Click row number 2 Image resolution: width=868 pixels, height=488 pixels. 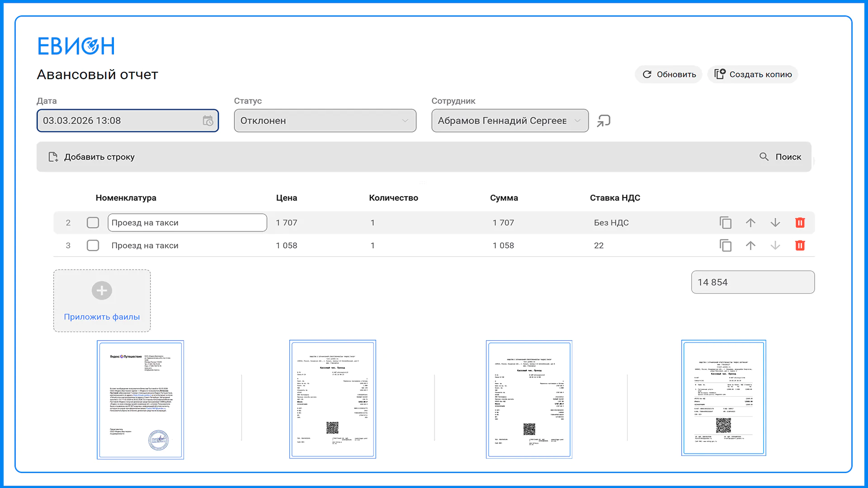coord(68,223)
